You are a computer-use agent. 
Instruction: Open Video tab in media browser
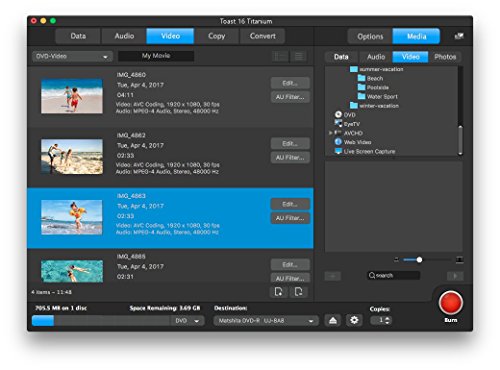[x=410, y=57]
